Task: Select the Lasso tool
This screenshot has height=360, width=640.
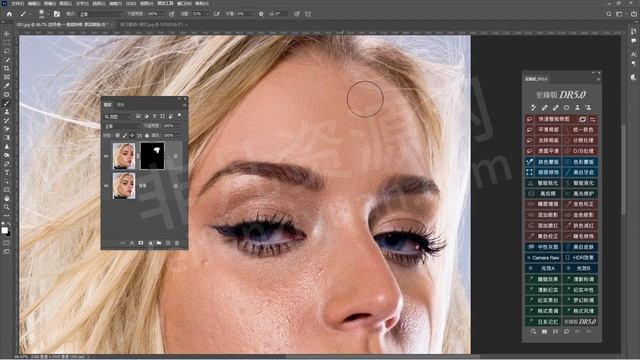Action: click(7, 51)
